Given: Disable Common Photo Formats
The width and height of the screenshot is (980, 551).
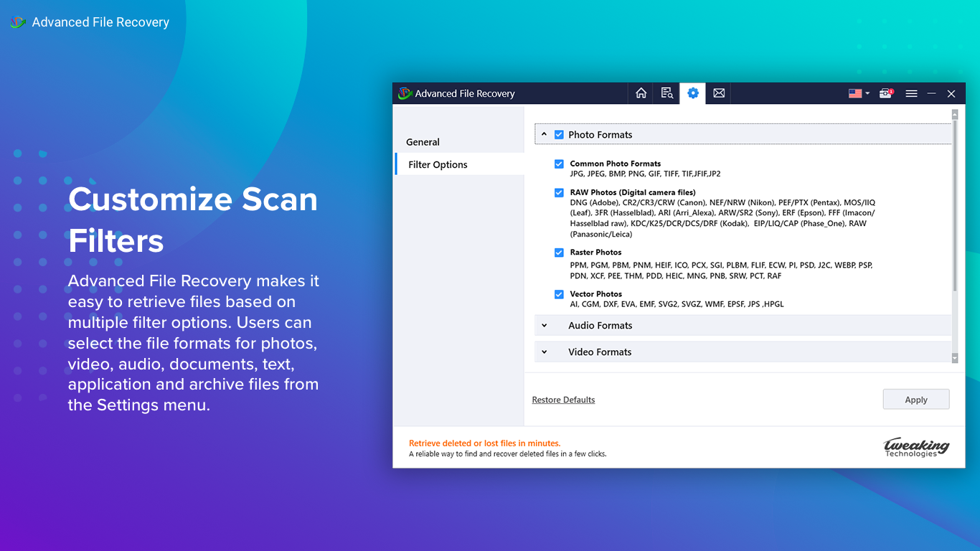Looking at the screenshot, I should click(x=559, y=164).
